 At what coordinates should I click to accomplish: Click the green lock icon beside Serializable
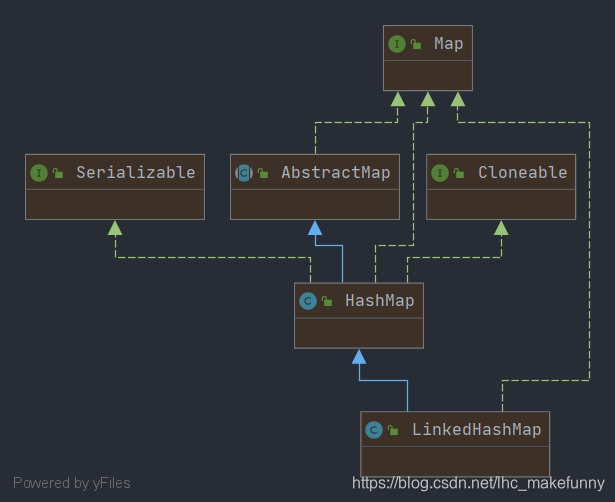(58, 173)
